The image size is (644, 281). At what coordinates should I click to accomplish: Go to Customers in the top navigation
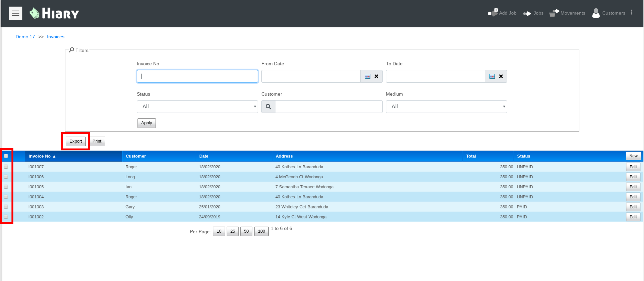613,13
